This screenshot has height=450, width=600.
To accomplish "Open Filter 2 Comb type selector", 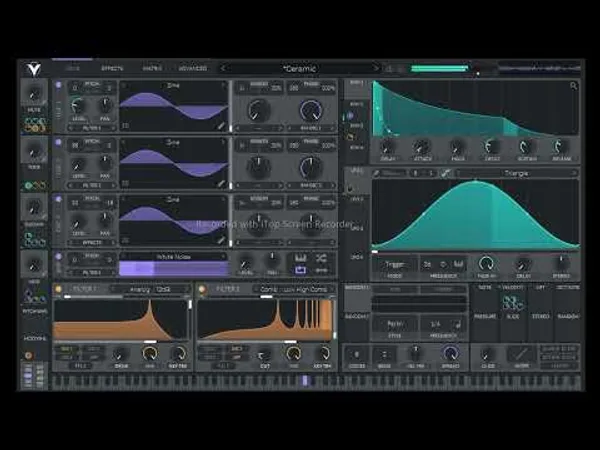I will tap(294, 289).
